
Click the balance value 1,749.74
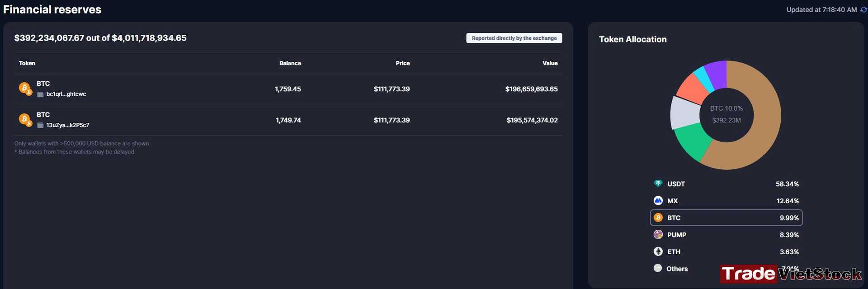tap(288, 120)
